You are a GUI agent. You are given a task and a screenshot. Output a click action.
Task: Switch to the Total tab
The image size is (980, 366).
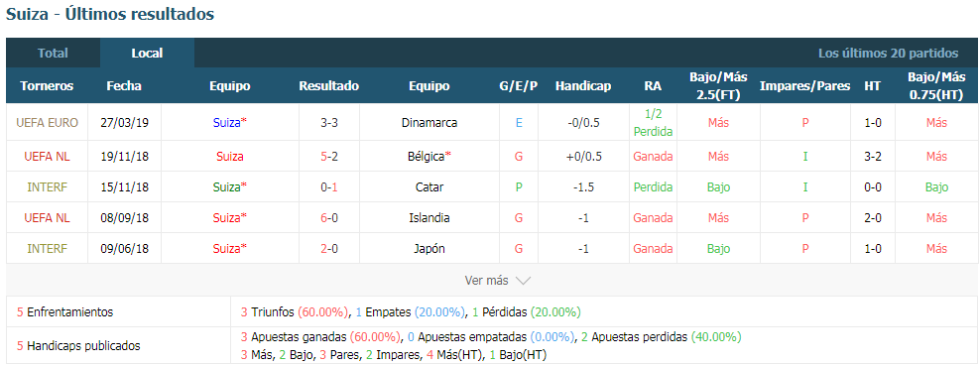(54, 54)
